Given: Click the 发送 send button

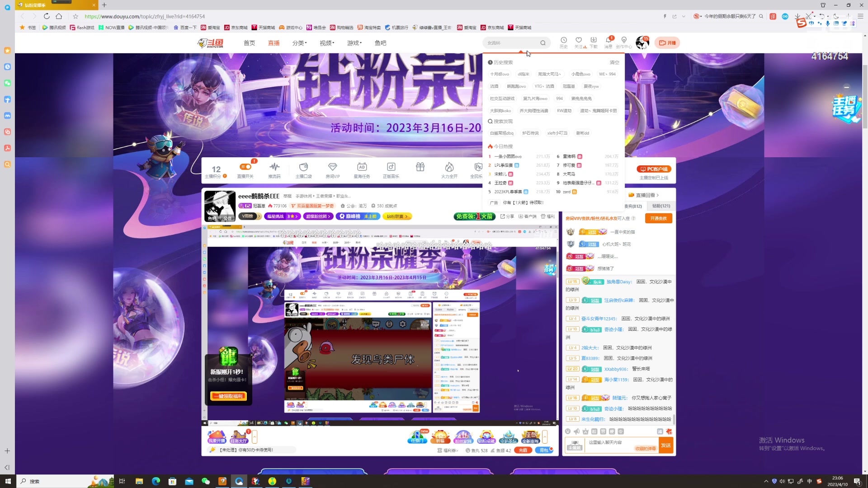Looking at the screenshot, I should click(666, 446).
